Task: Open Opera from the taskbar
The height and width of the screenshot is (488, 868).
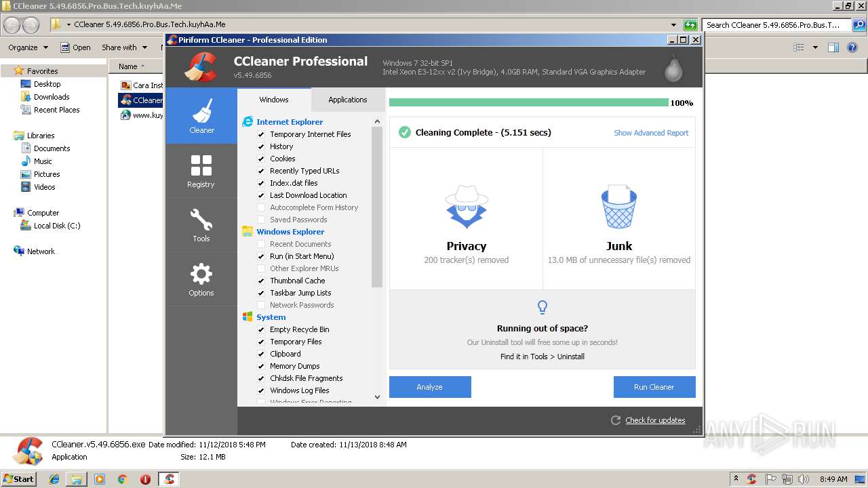Action: (145, 479)
